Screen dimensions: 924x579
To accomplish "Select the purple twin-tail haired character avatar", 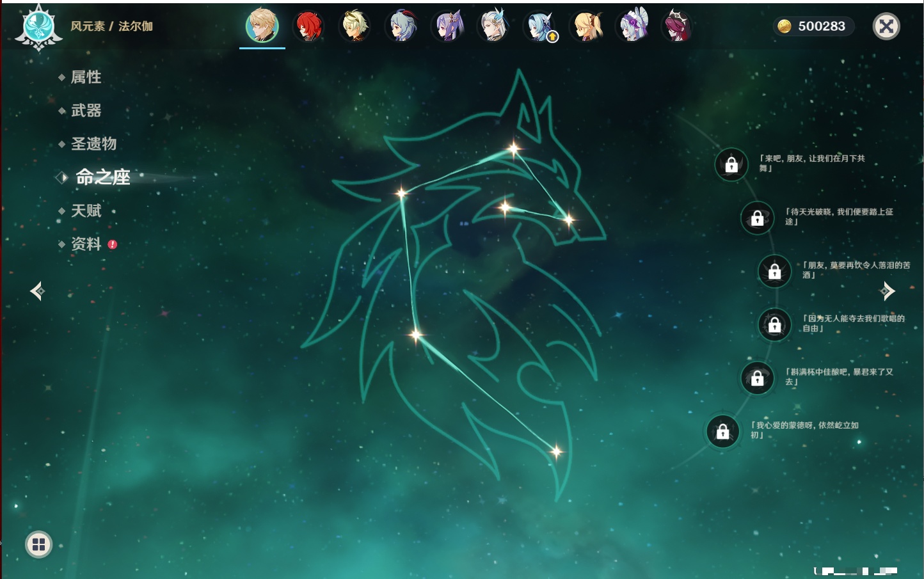I will pyautogui.click(x=447, y=26).
